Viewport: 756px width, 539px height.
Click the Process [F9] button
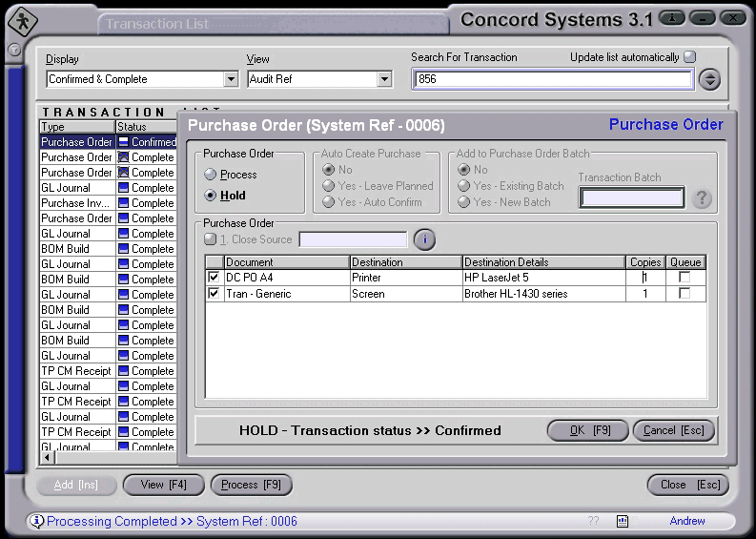tap(251, 485)
